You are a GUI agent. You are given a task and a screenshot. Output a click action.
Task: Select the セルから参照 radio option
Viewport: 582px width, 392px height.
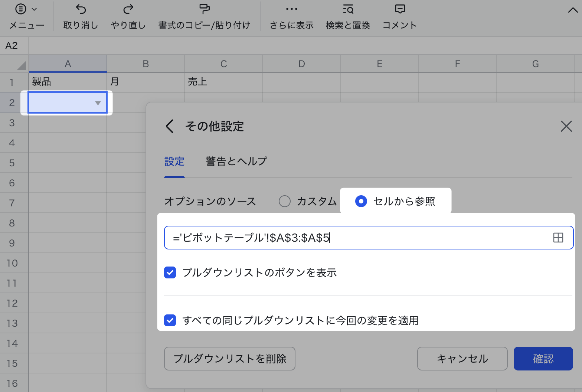361,201
